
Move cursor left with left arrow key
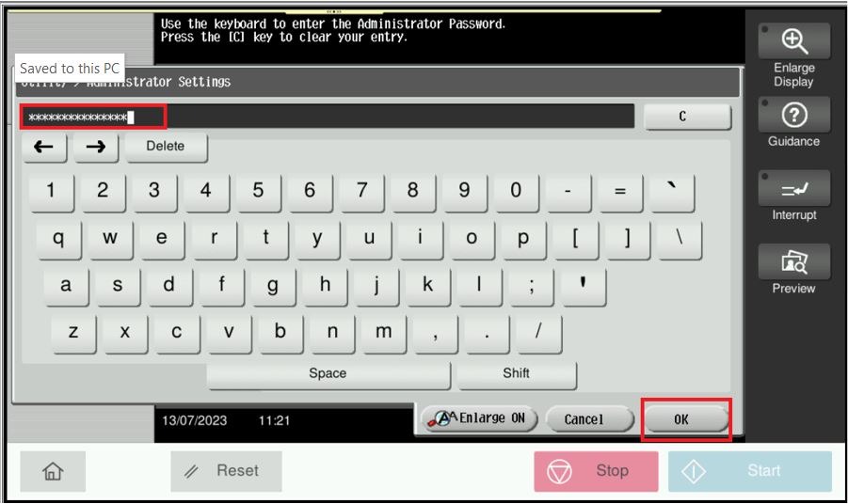click(44, 147)
